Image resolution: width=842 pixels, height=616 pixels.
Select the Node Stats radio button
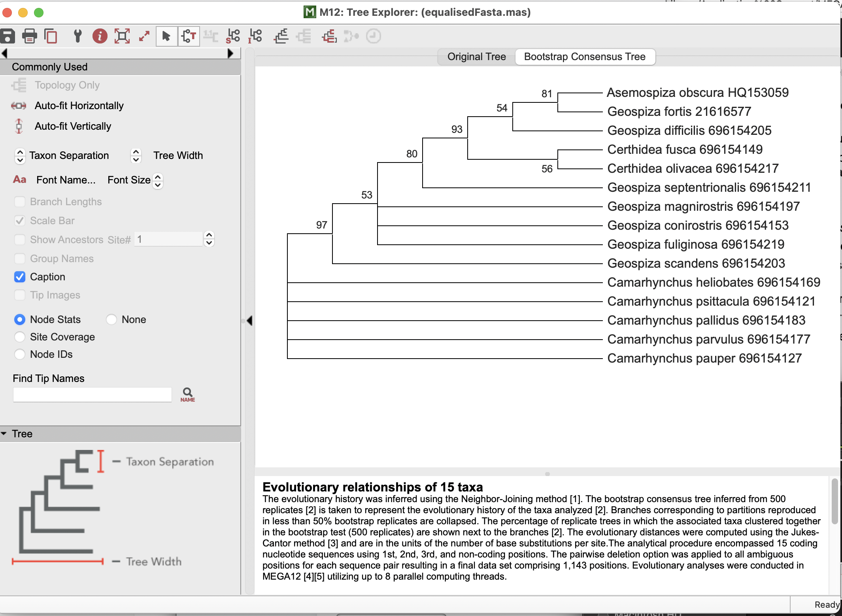(20, 319)
